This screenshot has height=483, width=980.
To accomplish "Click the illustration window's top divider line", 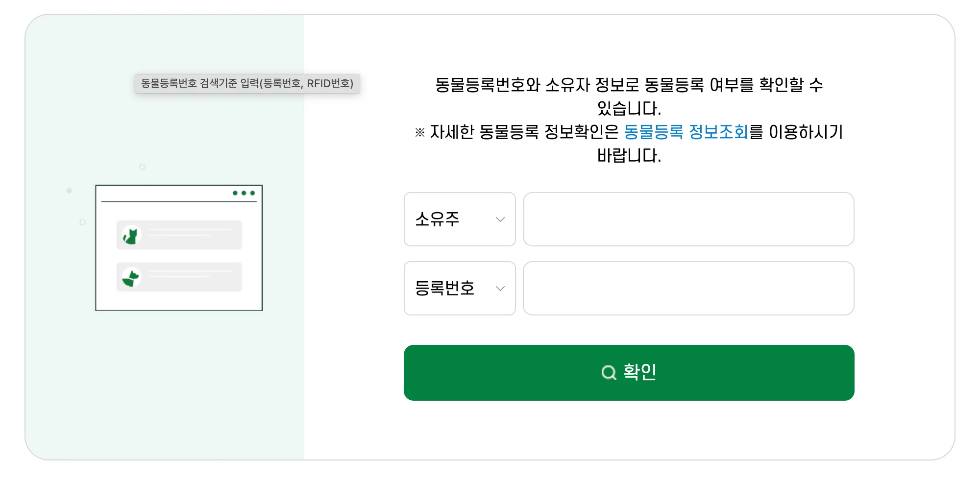I will pyautogui.click(x=179, y=201).
